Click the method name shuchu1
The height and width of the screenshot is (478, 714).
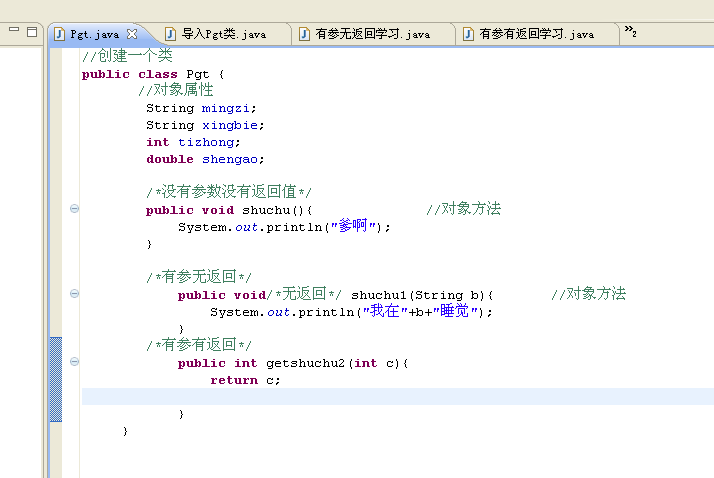[378, 295]
